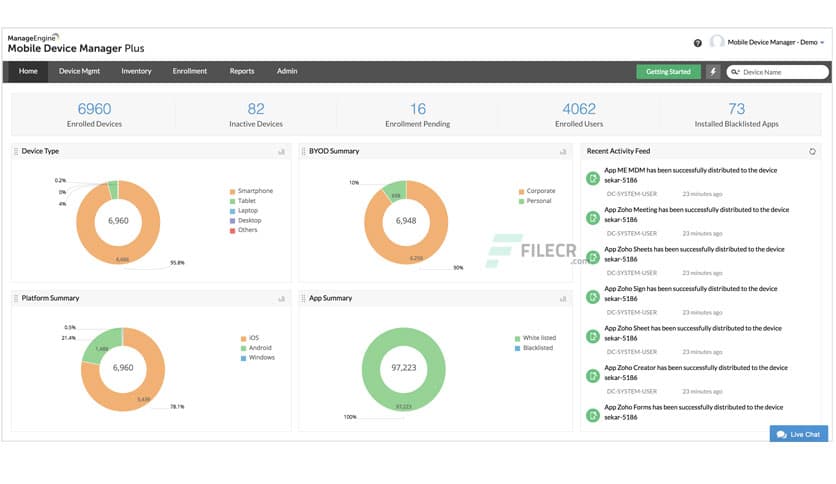The image size is (836, 484).
Task: Grab the Device Type panel drag handle
Action: pyautogui.click(x=15, y=151)
